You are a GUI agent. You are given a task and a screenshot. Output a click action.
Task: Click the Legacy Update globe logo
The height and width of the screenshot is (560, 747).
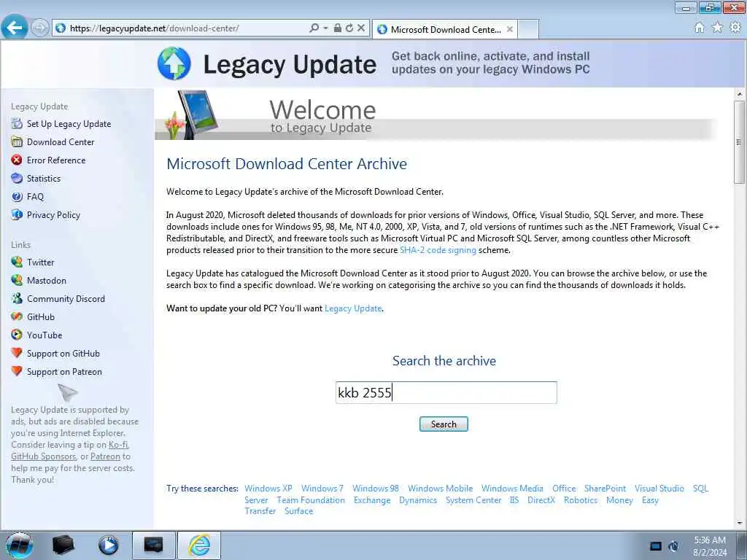click(x=174, y=63)
